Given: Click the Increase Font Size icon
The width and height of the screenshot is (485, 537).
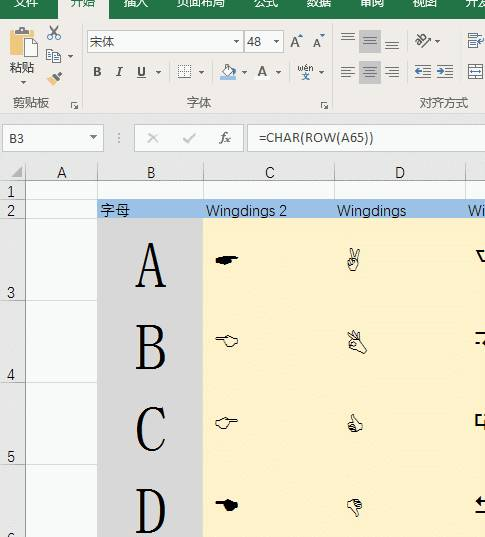Looking at the screenshot, I should click(x=296, y=41).
